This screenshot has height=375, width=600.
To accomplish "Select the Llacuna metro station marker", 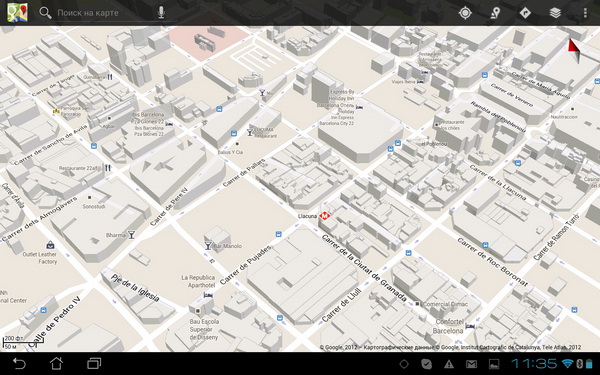I will coord(324,216).
